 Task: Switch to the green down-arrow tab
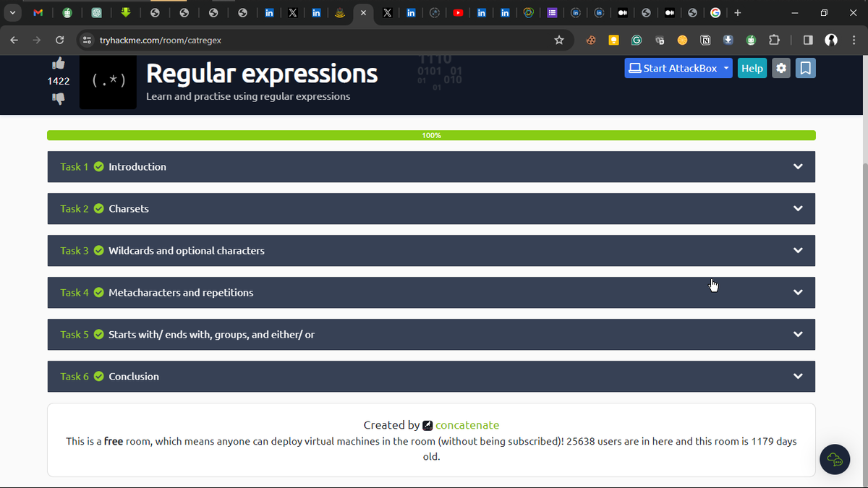pos(126,13)
